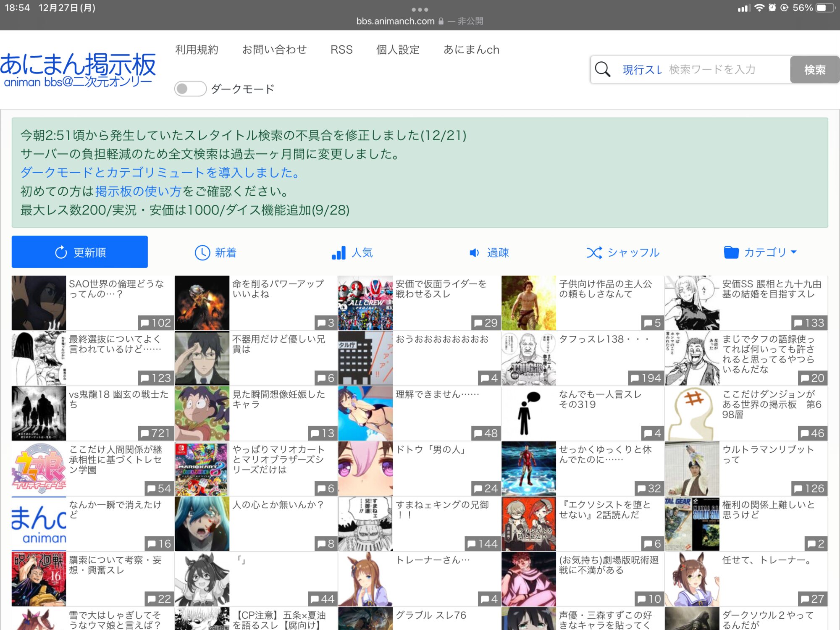Open the 個人設定 menu item

397,50
